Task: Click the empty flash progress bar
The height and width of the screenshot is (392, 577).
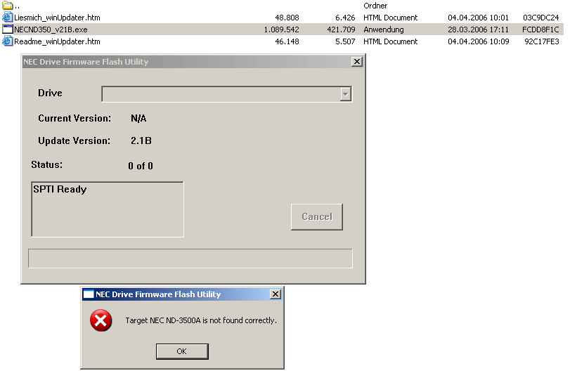Action: [190, 258]
